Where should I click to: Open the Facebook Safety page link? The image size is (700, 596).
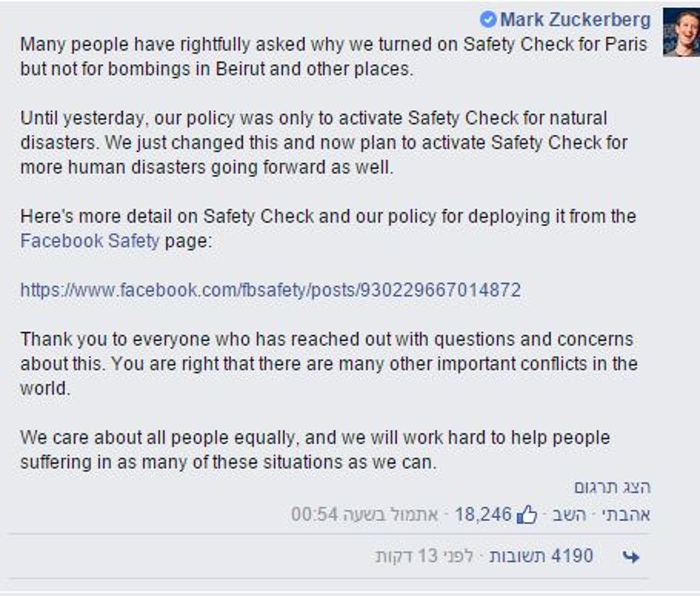90,241
